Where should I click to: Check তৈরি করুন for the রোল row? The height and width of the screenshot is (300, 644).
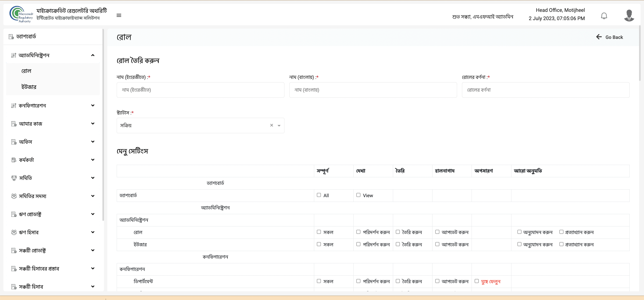click(x=398, y=232)
